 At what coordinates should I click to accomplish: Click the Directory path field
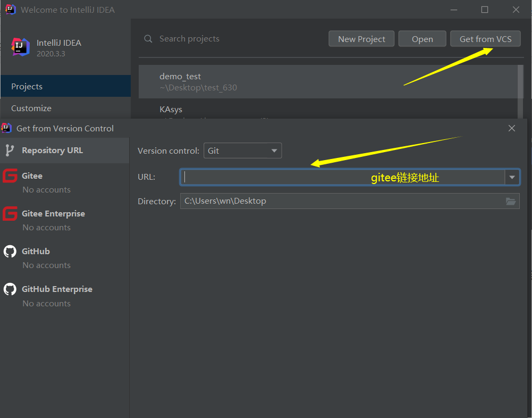350,201
